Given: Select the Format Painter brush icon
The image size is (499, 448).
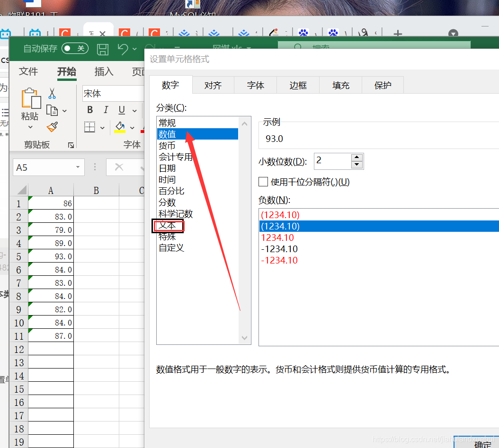Looking at the screenshot, I should [52, 126].
